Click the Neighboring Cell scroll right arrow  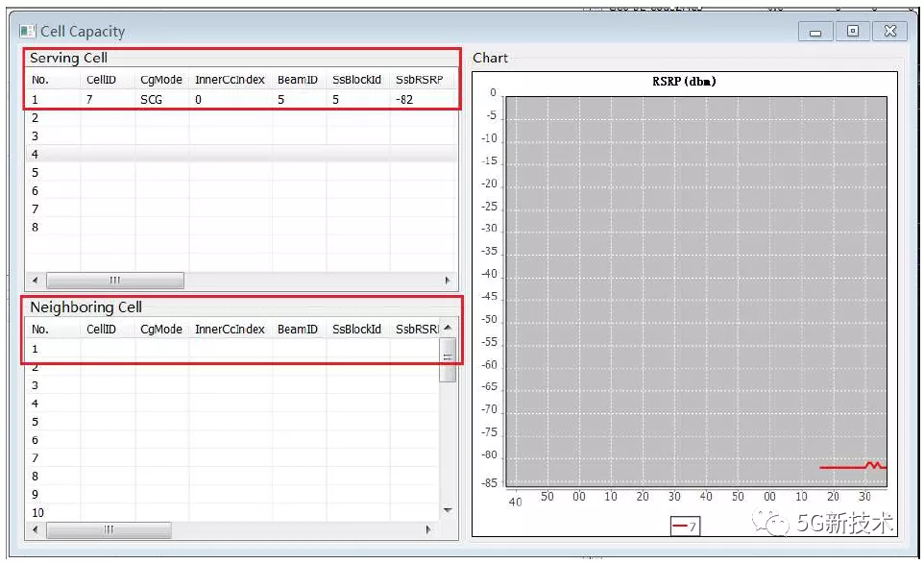[428, 529]
